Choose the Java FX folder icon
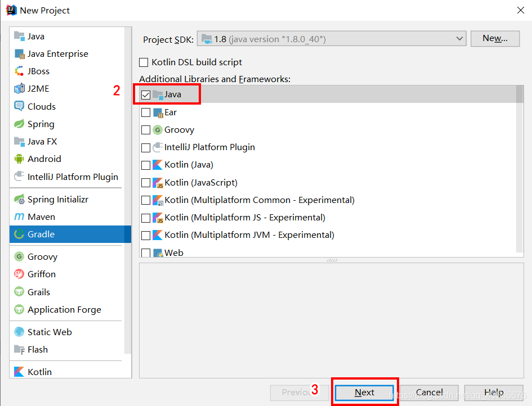This screenshot has height=406, width=532. 19,141
